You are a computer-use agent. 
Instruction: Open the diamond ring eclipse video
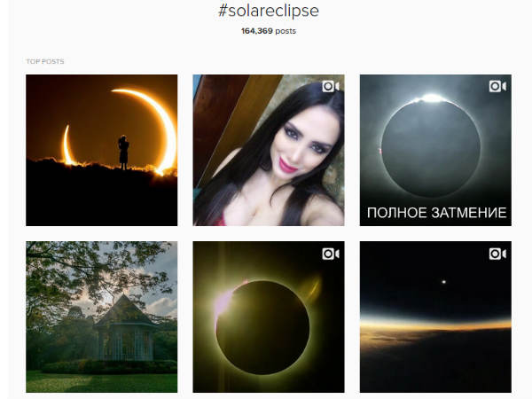coord(269,317)
